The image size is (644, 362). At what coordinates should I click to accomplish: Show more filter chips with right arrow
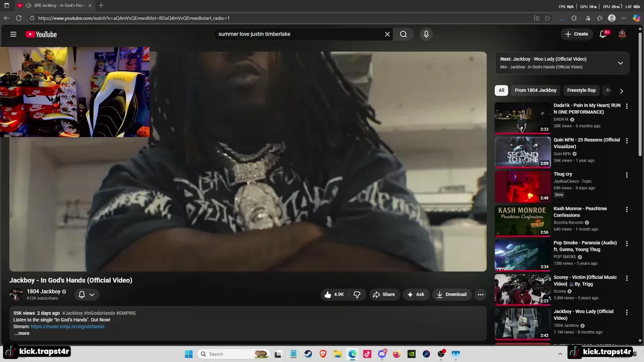pos(621,91)
